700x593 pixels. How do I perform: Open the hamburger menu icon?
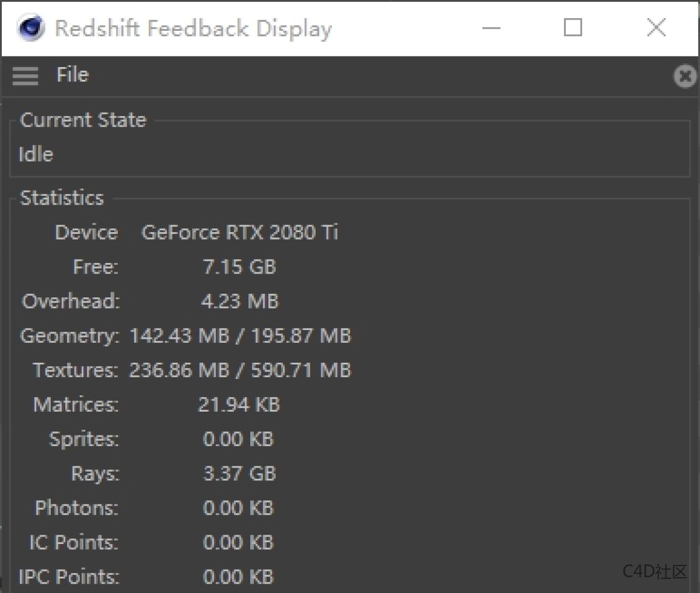(x=24, y=76)
